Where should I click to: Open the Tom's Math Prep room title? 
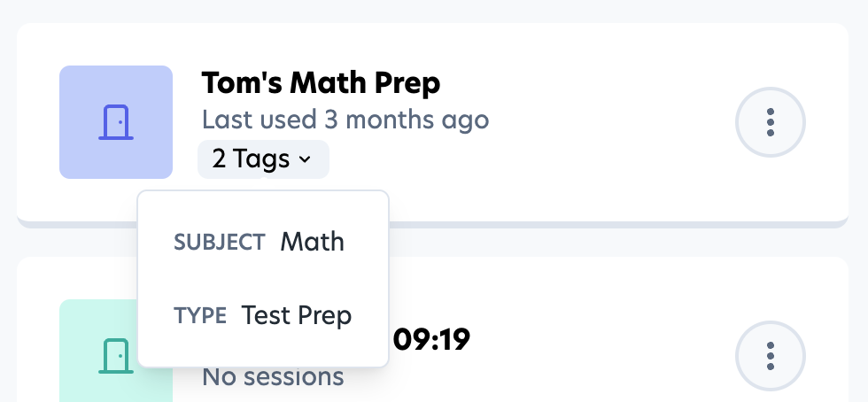[321, 83]
